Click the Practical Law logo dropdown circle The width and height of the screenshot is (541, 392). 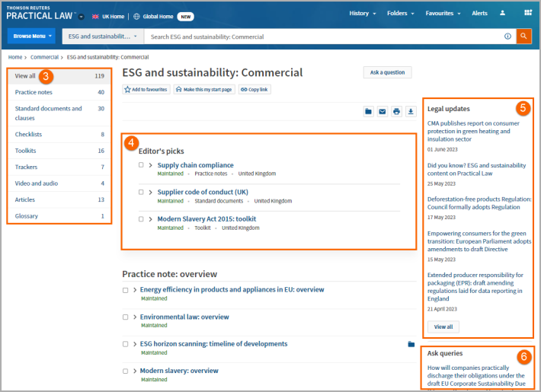[x=81, y=17]
